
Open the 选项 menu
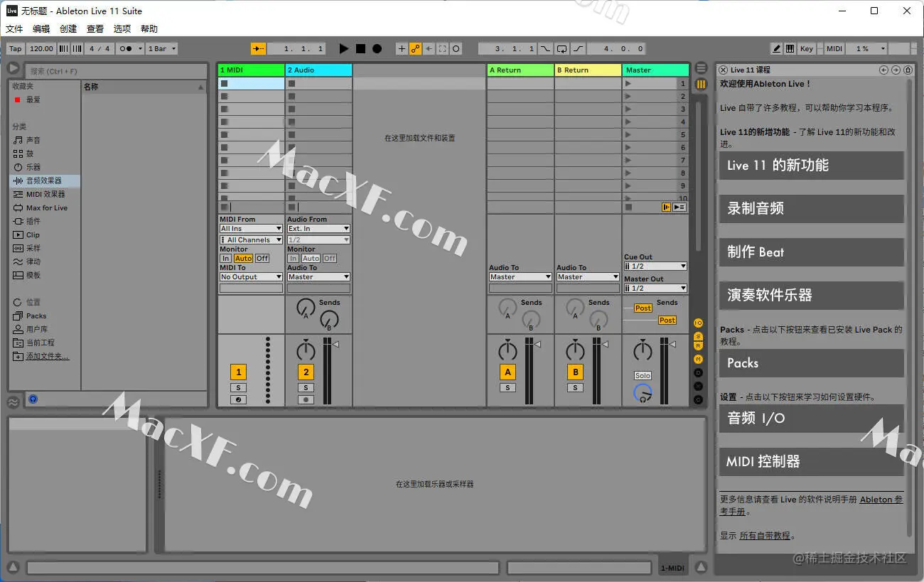click(x=122, y=29)
